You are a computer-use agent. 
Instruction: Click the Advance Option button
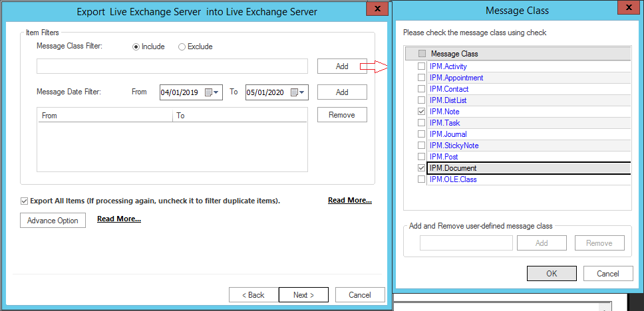pyautogui.click(x=53, y=221)
